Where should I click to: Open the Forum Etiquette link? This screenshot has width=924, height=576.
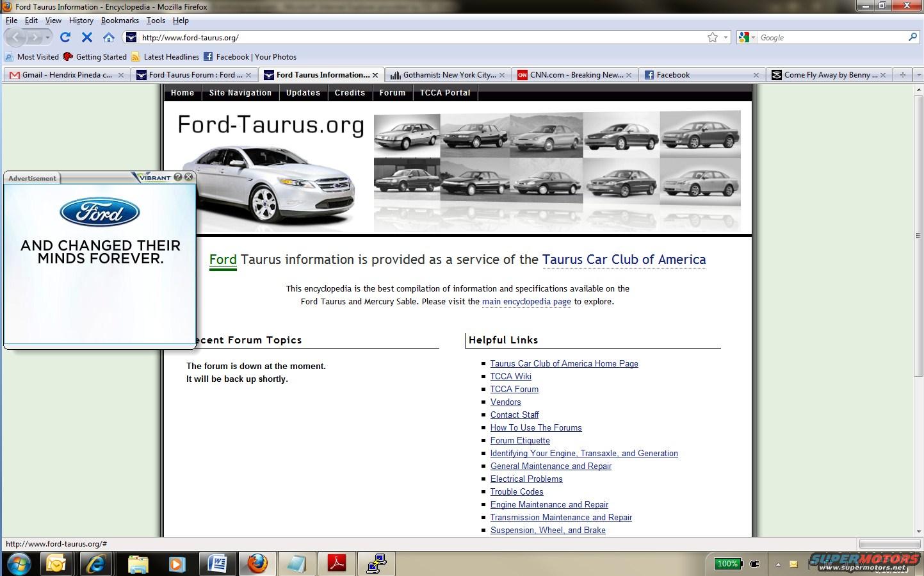(520, 440)
